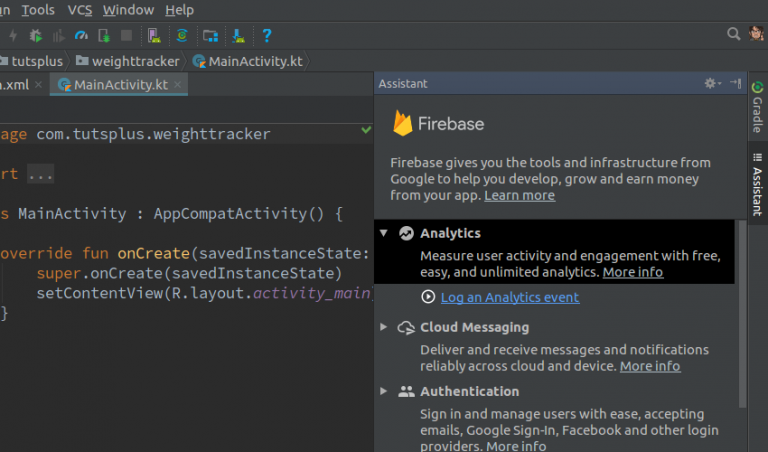
Task: Click More info link under Authentication
Action: point(516,446)
